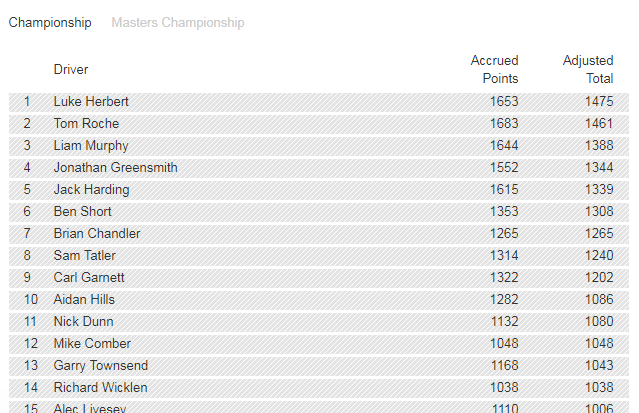This screenshot has height=413, width=639.
Task: Open Sam Tatler's driver entry
Action: [x=84, y=256]
